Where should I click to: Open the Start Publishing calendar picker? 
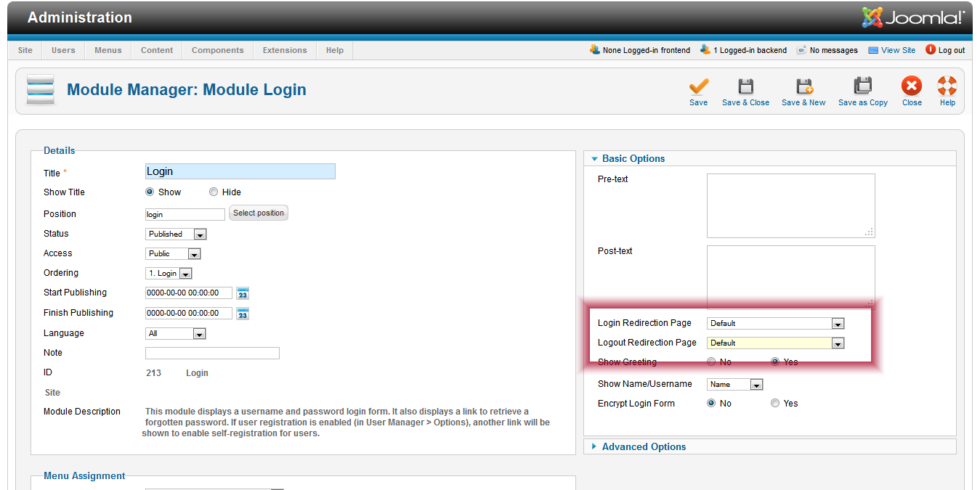pyautogui.click(x=243, y=293)
